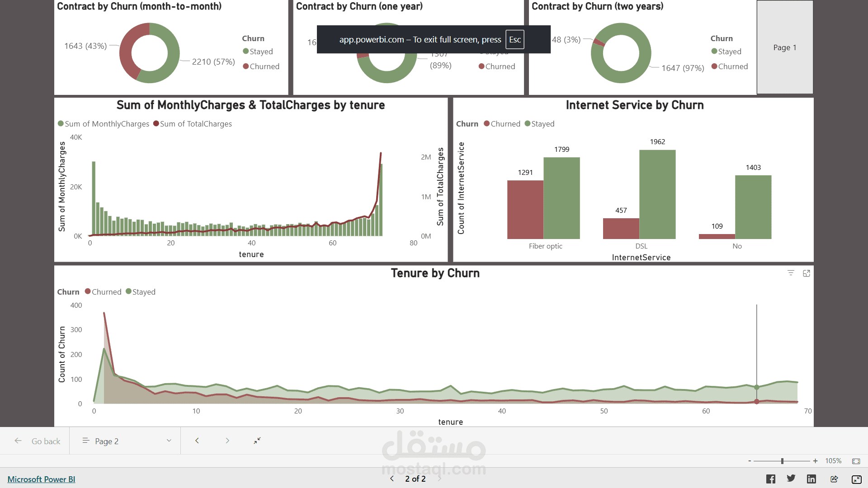868x488 pixels.
Task: Click the Go back button
Action: pyautogui.click(x=38, y=441)
